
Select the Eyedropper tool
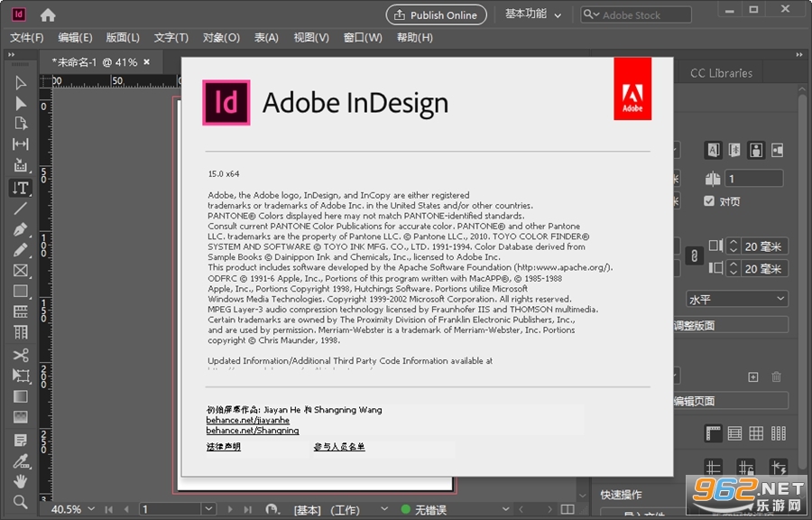(x=20, y=461)
